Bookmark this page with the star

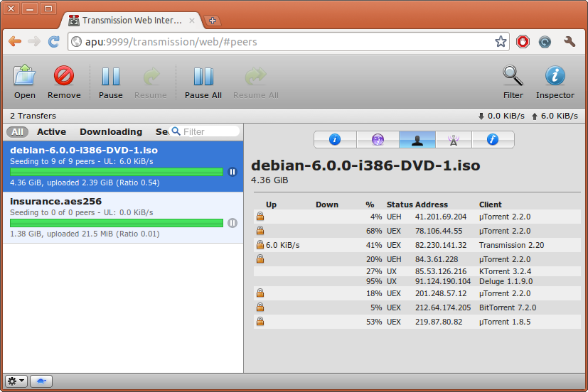point(501,42)
